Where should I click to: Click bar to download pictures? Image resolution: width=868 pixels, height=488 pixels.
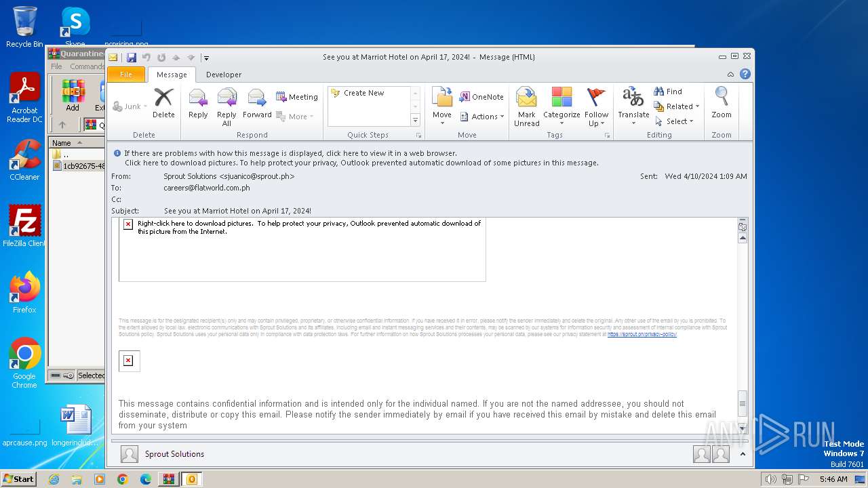point(361,163)
